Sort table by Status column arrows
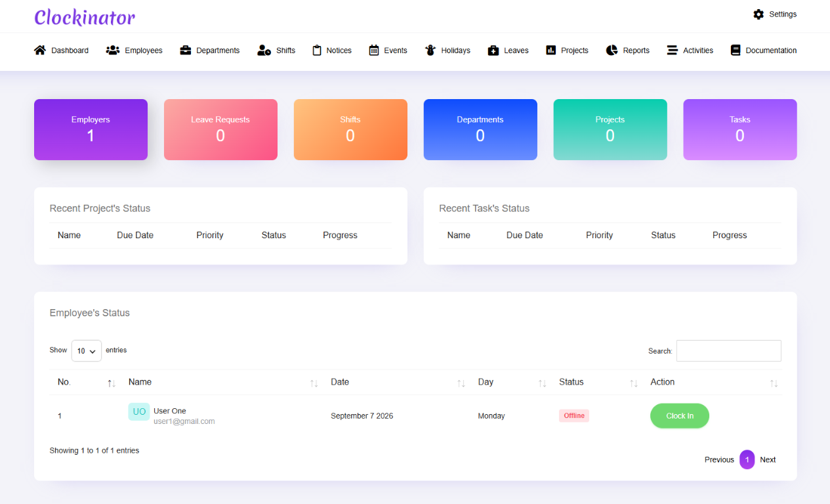The image size is (830, 504). pyautogui.click(x=634, y=383)
